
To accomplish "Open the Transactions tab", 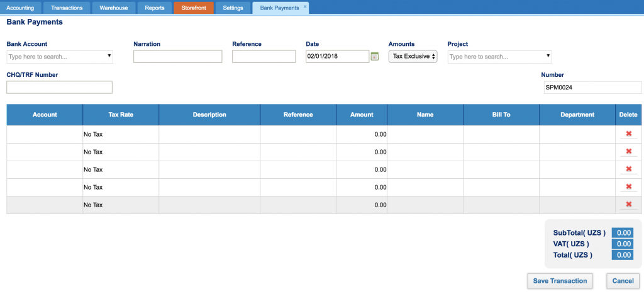I will pos(67,8).
